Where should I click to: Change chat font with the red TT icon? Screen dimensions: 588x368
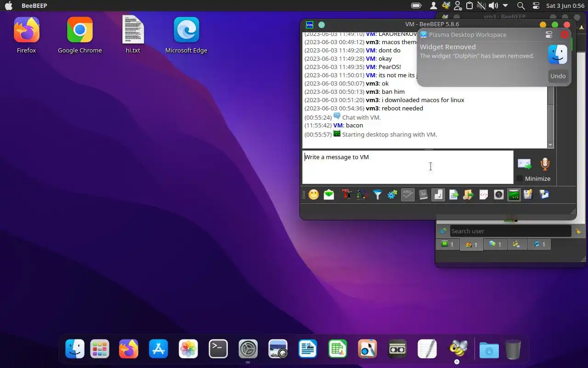(x=347, y=195)
